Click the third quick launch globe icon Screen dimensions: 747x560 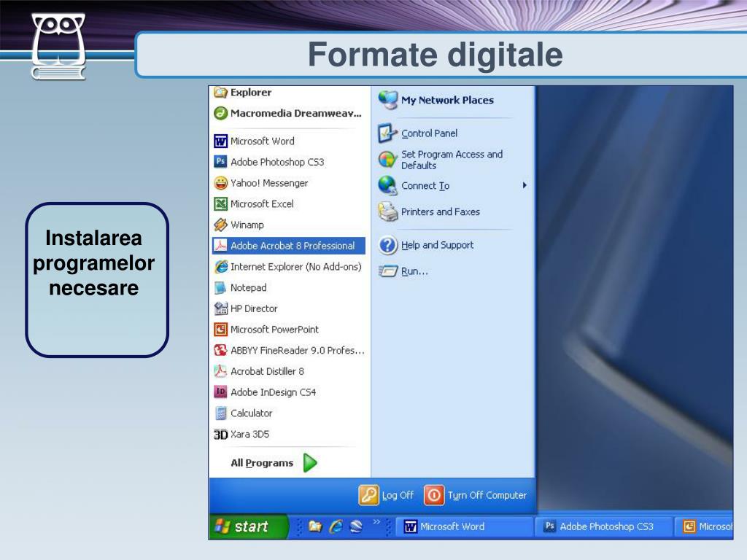[x=356, y=526]
